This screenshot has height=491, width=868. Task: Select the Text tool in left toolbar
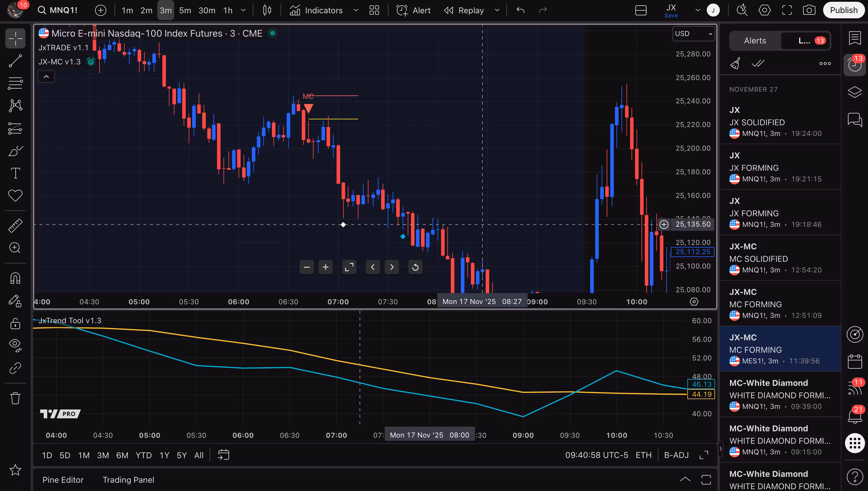15,173
